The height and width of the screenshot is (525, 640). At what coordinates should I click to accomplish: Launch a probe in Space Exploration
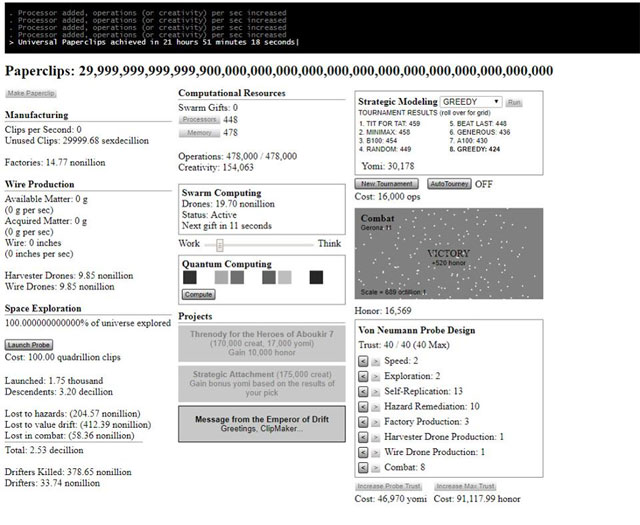click(29, 345)
